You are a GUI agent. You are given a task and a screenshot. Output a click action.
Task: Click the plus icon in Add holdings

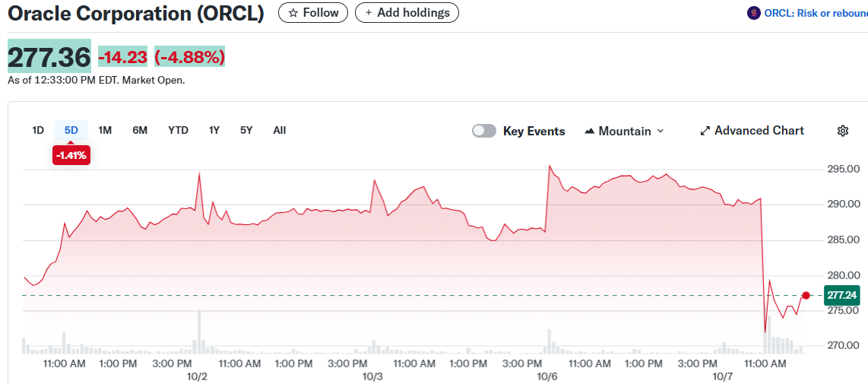[x=369, y=13]
